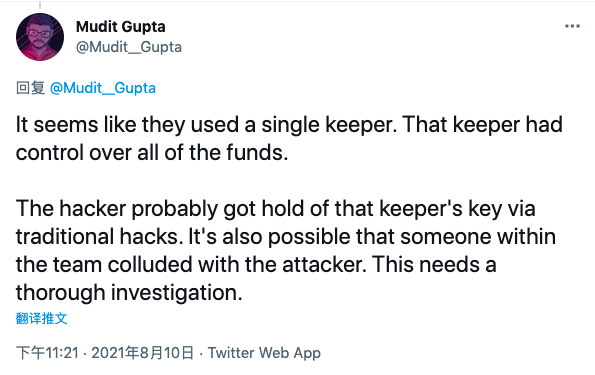
Task: Click the line 'the team colluded with the attacker'
Action: (256, 265)
